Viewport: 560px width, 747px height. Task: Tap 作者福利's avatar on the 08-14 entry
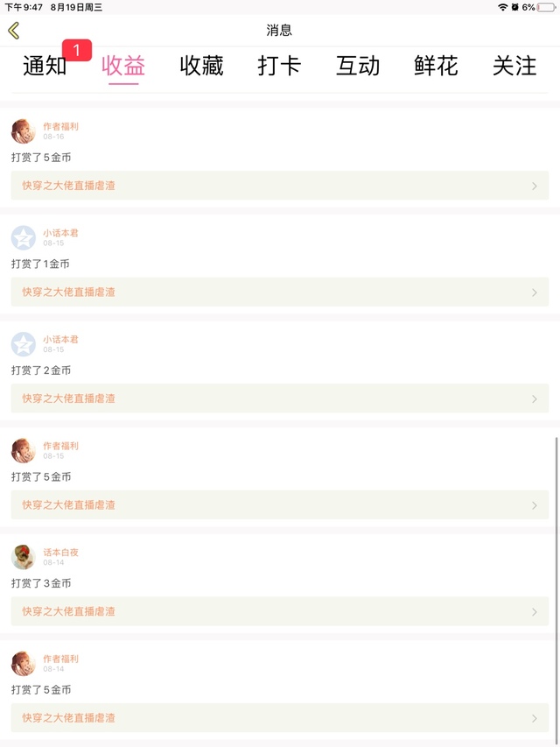point(23,663)
